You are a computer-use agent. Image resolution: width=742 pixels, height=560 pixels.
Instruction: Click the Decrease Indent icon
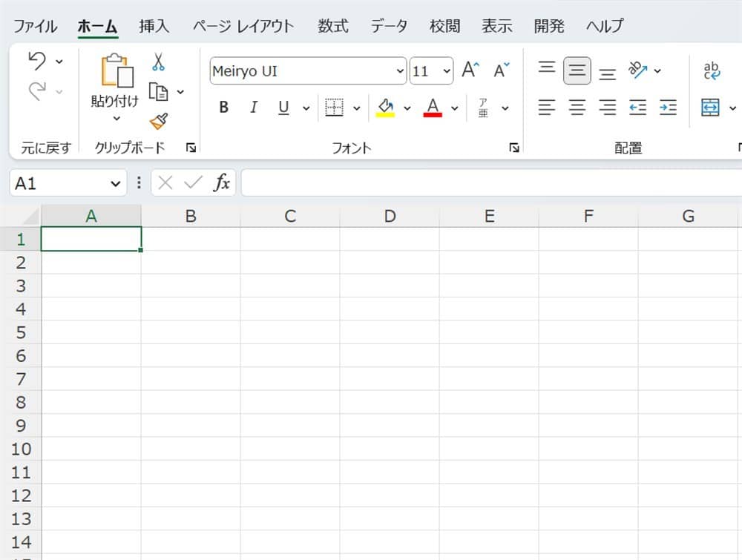point(637,108)
